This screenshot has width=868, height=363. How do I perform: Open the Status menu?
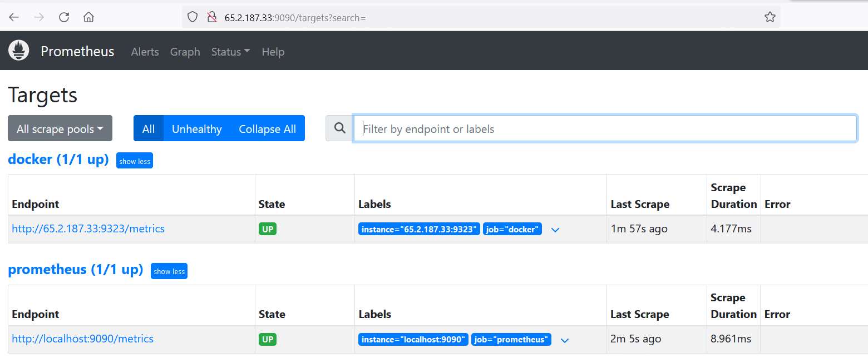pyautogui.click(x=230, y=51)
